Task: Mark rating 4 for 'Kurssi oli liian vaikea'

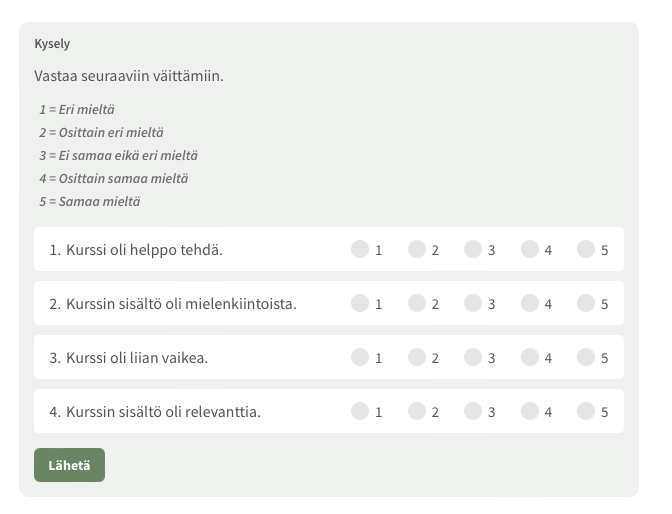Action: pyautogui.click(x=530, y=357)
